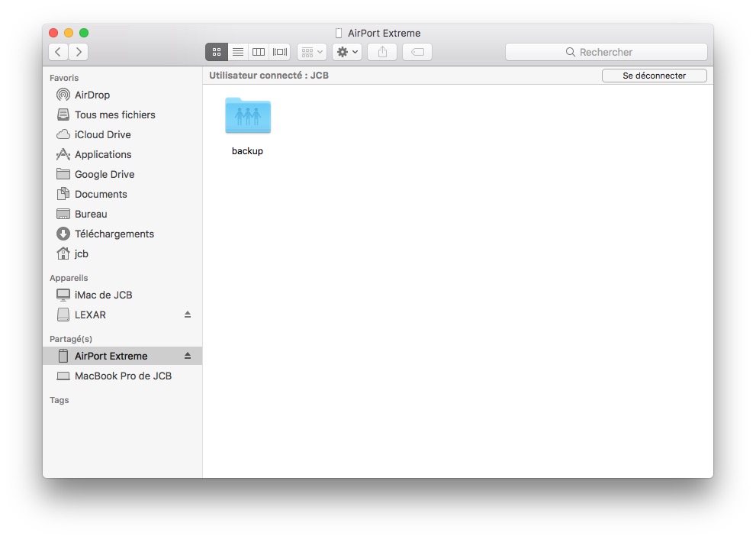Click the Share toolbar button

(382, 52)
